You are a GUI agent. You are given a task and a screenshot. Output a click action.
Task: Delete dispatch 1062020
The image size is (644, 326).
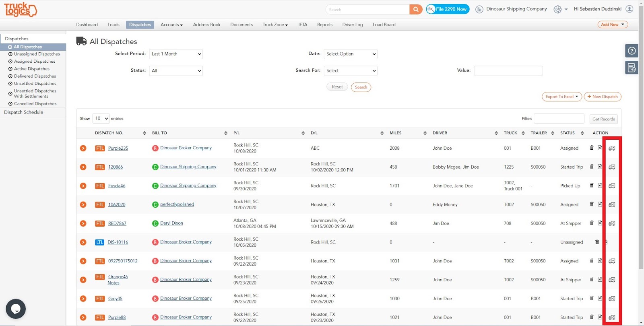tap(592, 204)
